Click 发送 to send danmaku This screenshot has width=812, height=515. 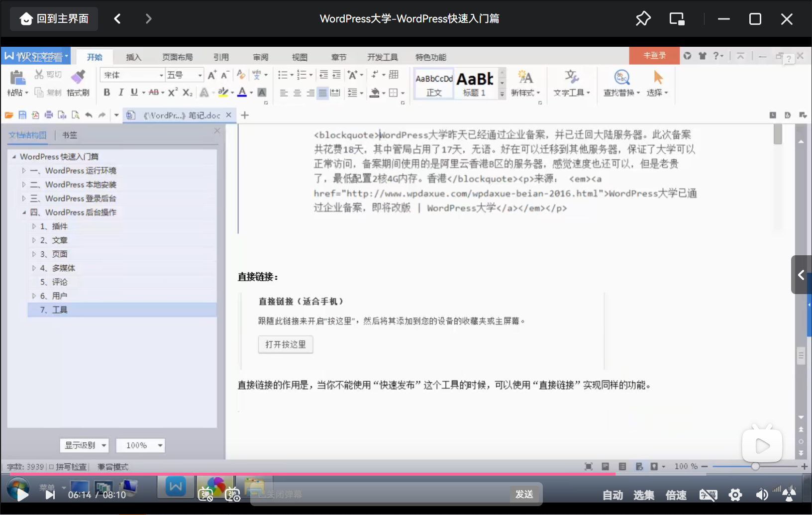click(x=524, y=494)
